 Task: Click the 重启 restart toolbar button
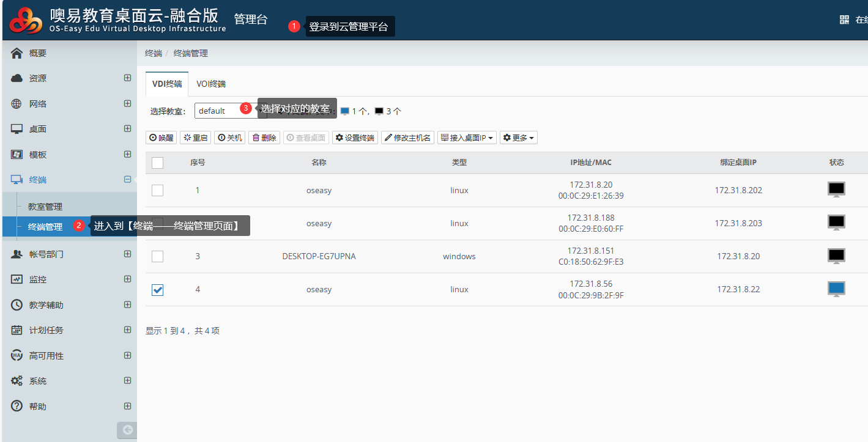[195, 138]
